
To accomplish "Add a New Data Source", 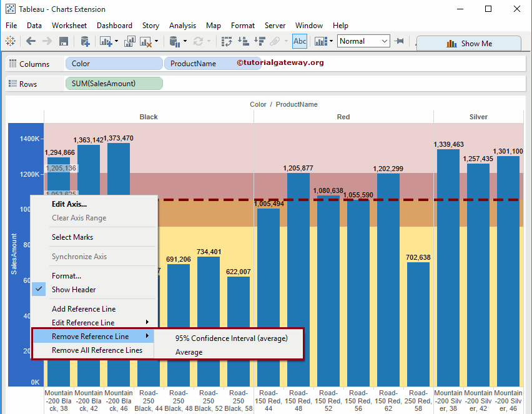I will click(x=86, y=41).
